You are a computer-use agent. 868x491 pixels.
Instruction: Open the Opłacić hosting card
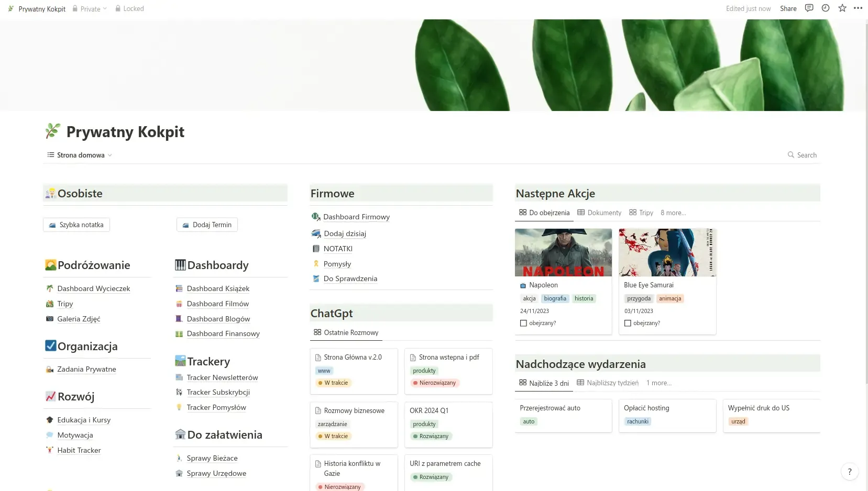click(667, 416)
